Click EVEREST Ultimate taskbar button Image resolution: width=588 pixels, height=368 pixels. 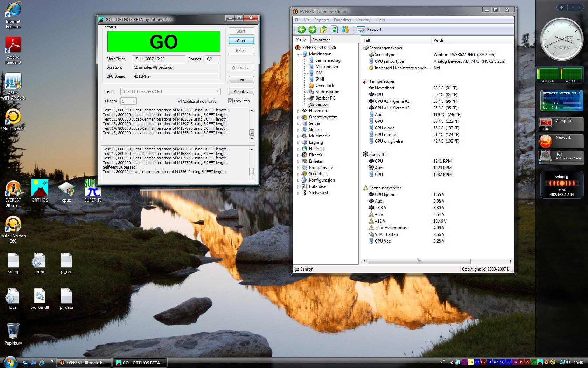pyautogui.click(x=84, y=363)
